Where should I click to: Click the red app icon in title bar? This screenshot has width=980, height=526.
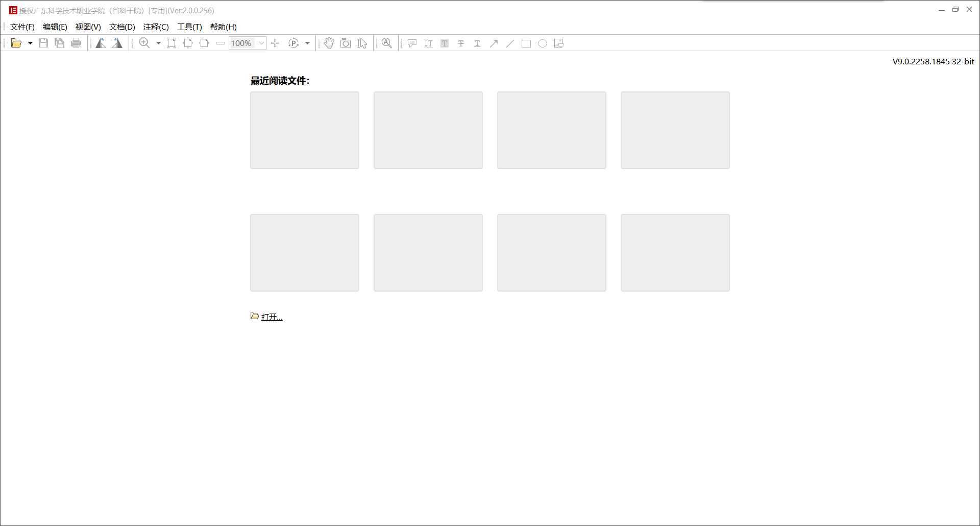click(x=13, y=10)
